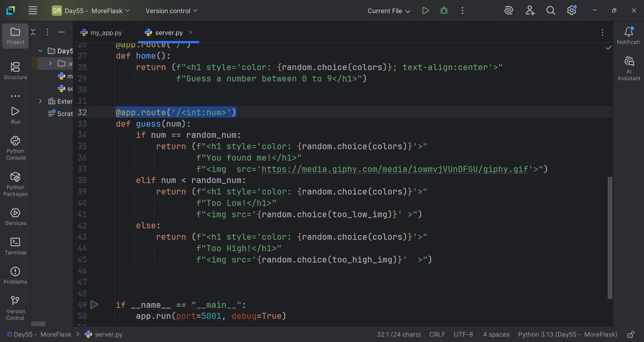Viewport: 644px width, 342px height.
Task: Open the hamburger main menu
Action: click(33, 10)
